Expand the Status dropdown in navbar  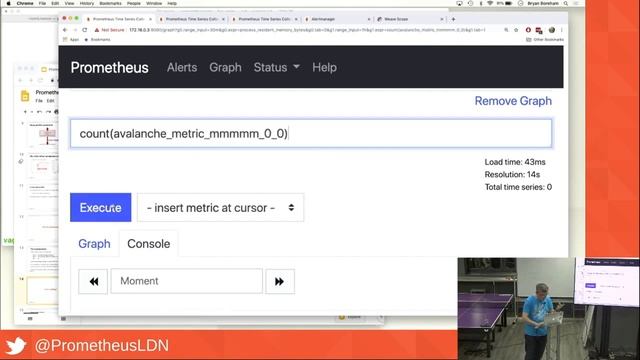coord(277,67)
